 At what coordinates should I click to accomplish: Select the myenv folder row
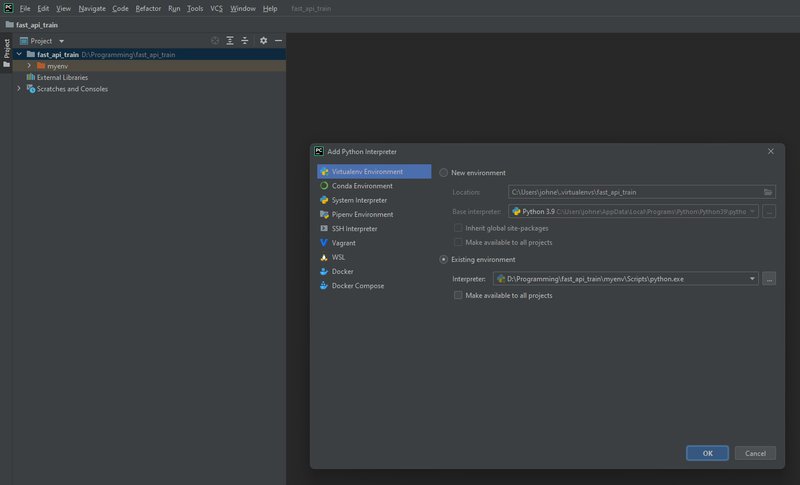pos(149,66)
